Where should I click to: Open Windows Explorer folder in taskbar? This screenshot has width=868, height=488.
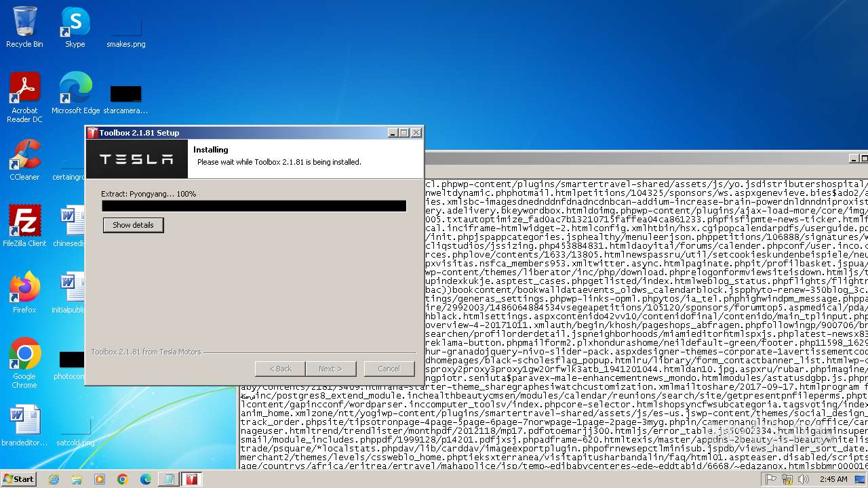[x=77, y=479]
